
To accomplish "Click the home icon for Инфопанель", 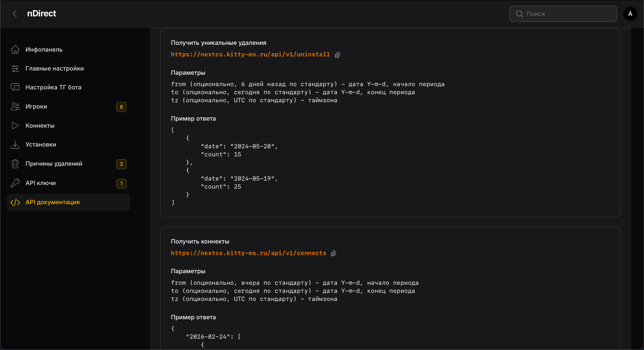I will pos(15,50).
